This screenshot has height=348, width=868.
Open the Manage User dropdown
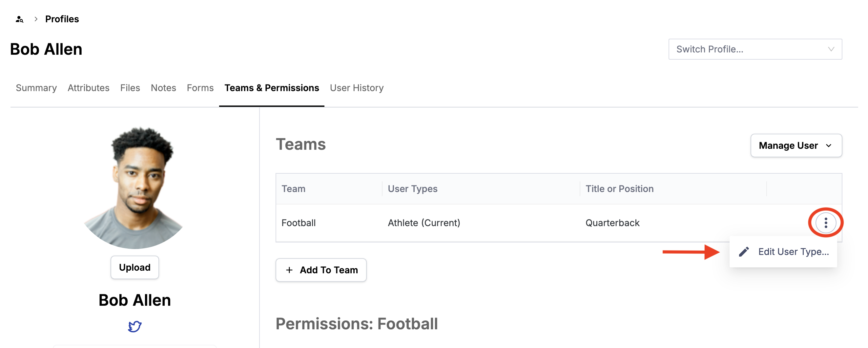pyautogui.click(x=796, y=145)
